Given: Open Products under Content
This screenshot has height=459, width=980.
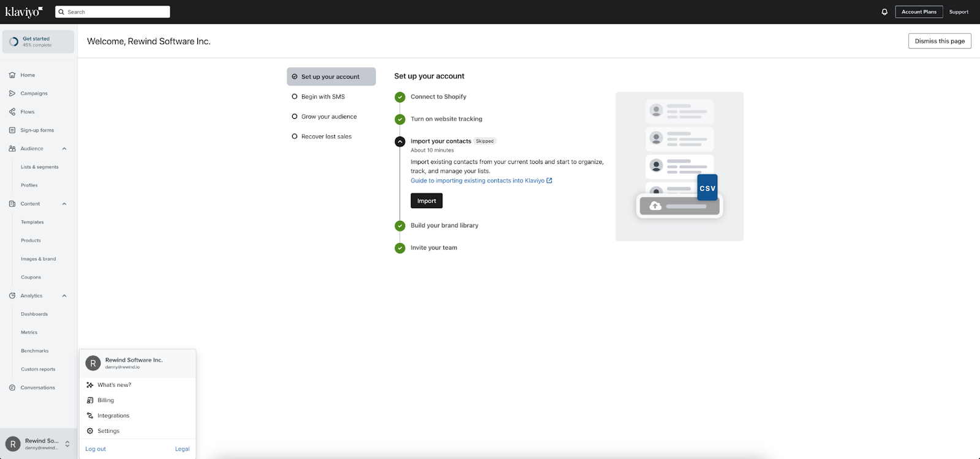Looking at the screenshot, I should (31, 241).
